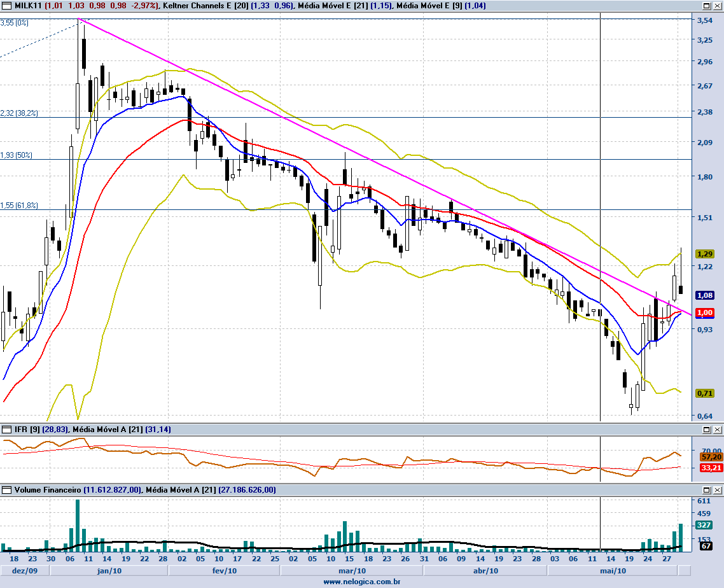Select the jan/10 month segment
The image size is (724, 588).
point(109,570)
